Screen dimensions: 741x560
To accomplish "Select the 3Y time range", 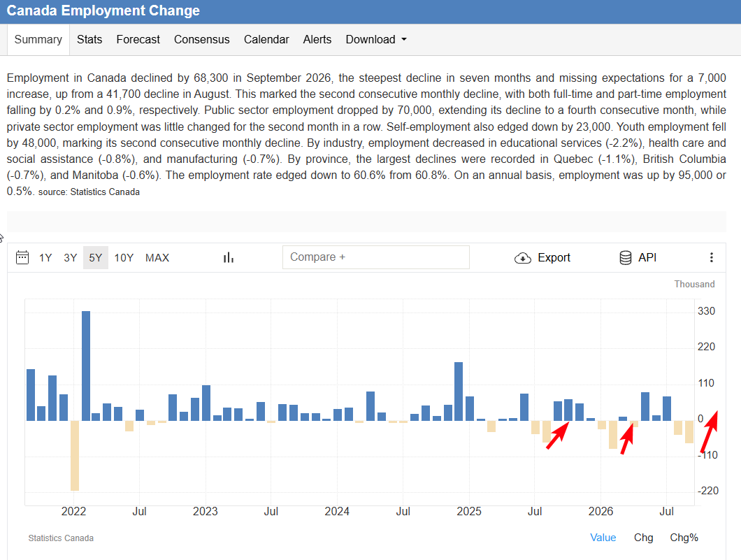I will (x=71, y=257).
